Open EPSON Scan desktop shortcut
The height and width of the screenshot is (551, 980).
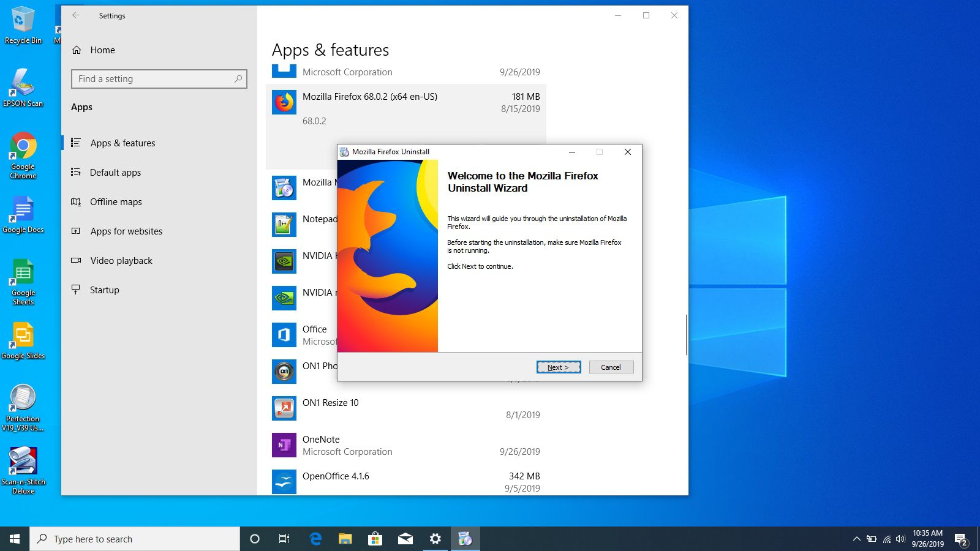point(23,88)
